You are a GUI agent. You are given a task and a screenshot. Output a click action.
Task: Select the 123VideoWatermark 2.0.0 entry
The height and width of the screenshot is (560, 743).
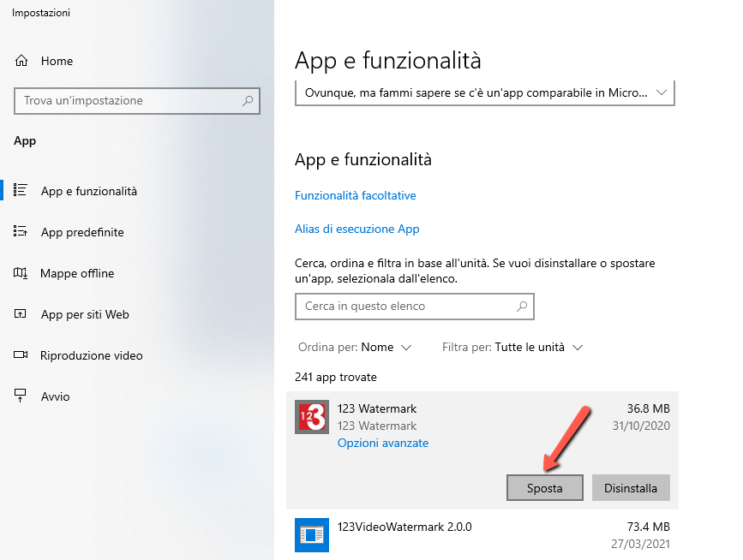tap(482, 535)
